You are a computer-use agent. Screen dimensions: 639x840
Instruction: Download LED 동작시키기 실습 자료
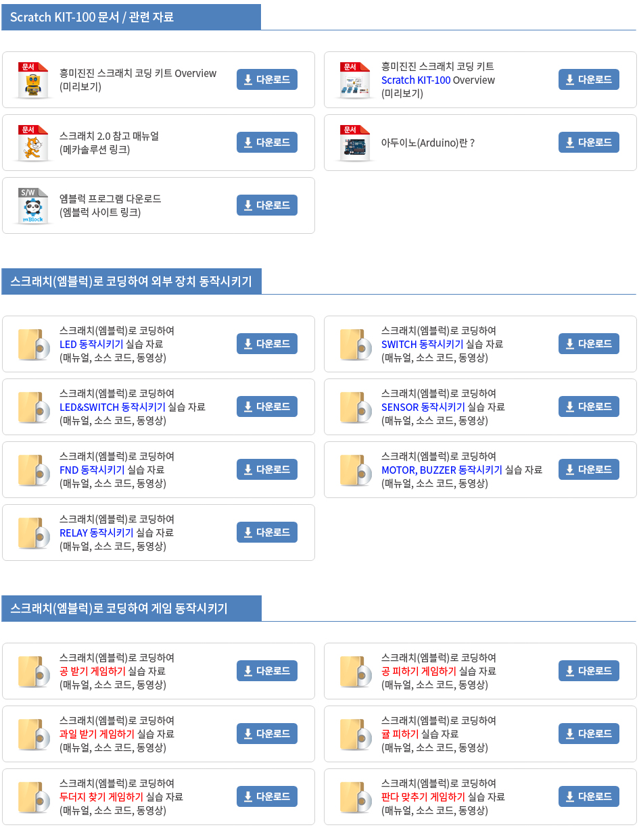267,344
